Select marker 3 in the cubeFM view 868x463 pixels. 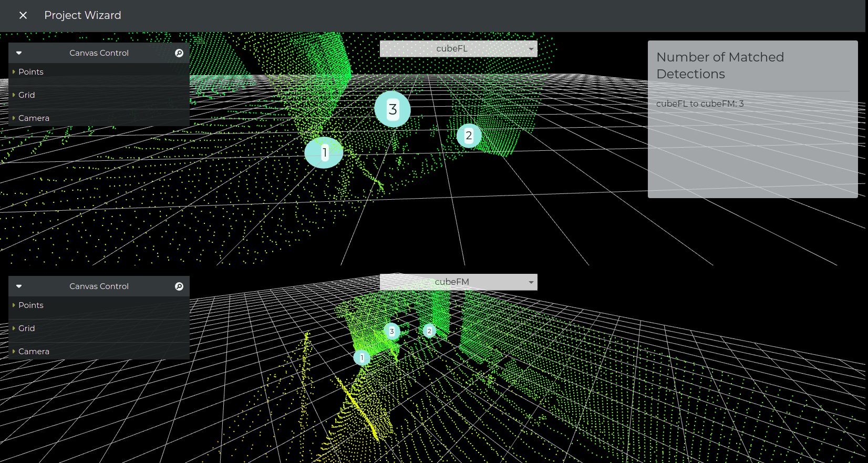[392, 332]
